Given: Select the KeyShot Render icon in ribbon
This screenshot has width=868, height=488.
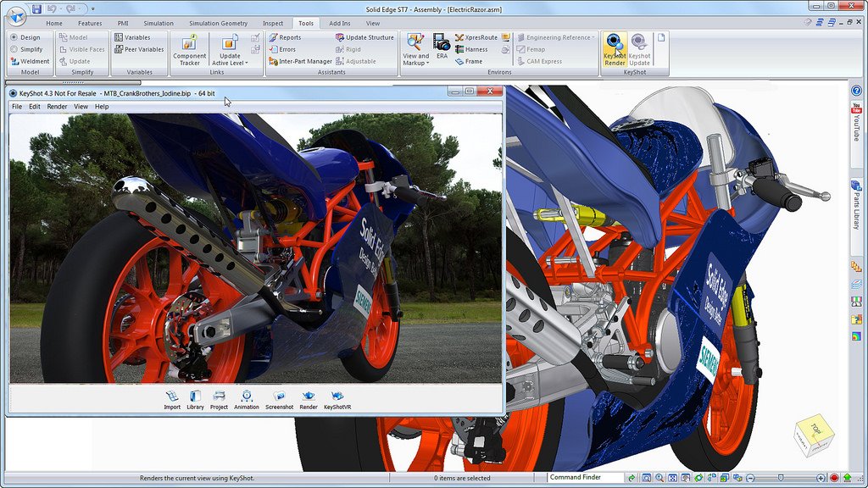Looking at the screenshot, I should coord(615,49).
